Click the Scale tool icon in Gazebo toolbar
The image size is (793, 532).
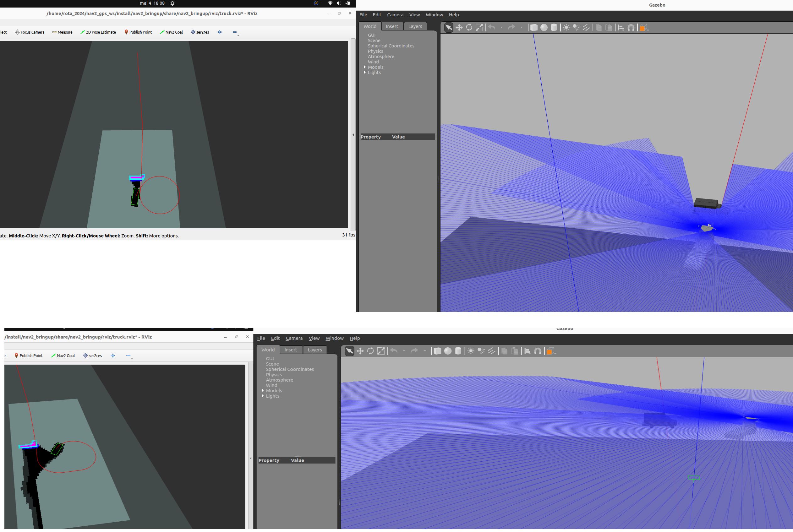[480, 27]
